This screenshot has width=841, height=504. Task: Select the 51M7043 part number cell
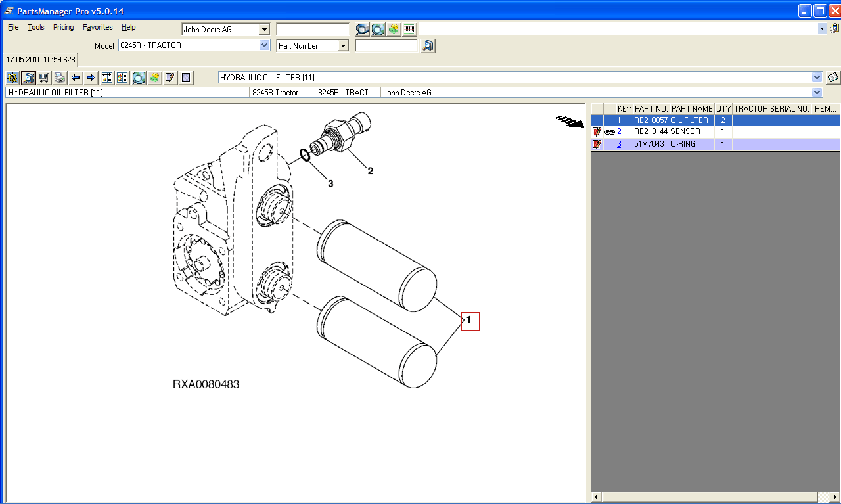(651, 144)
